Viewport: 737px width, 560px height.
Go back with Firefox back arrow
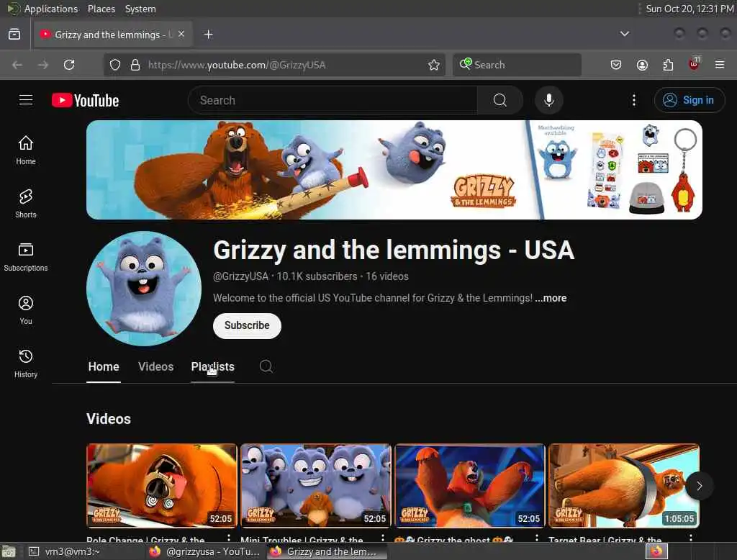[17, 64]
